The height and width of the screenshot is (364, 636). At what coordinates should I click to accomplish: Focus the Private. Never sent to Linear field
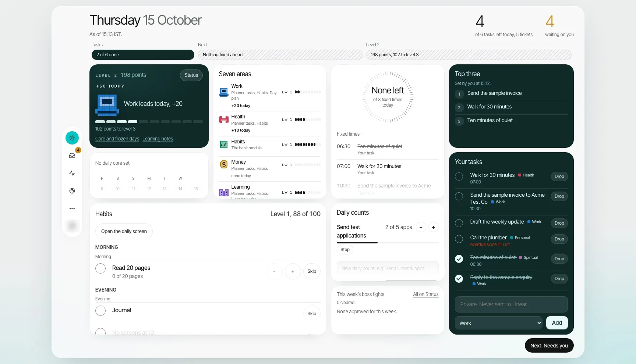[x=511, y=304]
